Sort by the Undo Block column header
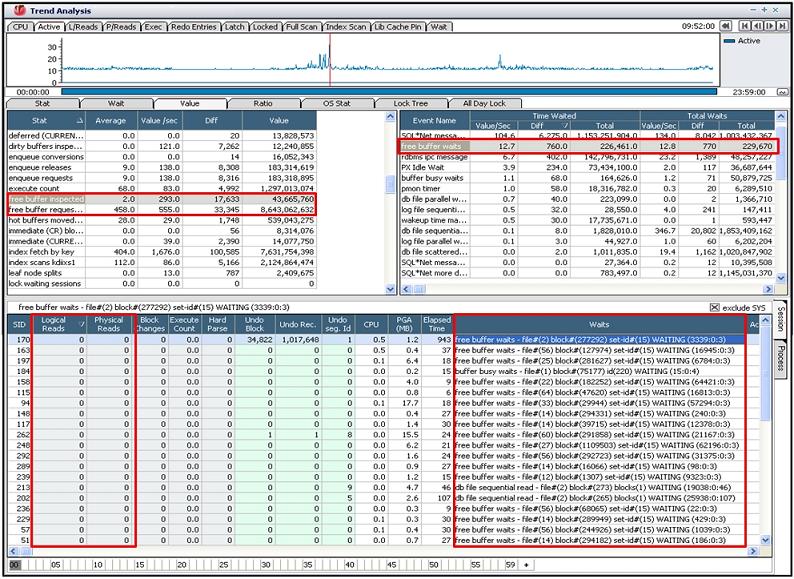 [x=254, y=324]
